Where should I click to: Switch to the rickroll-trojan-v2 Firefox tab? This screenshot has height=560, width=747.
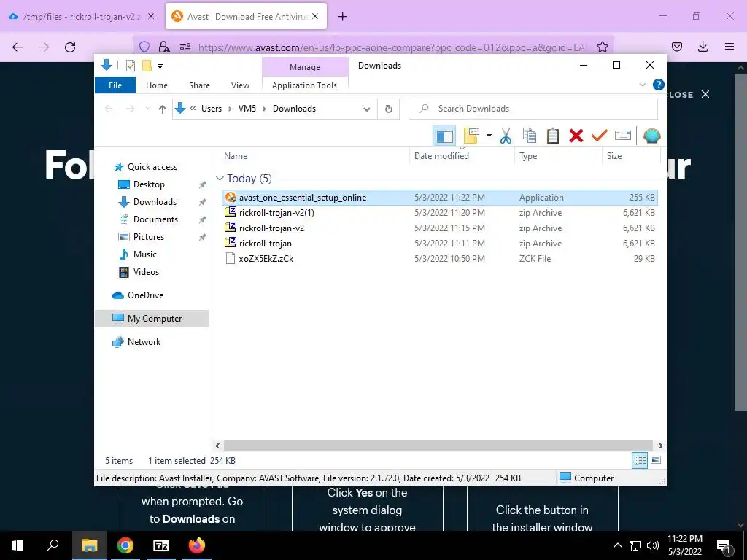(82, 17)
